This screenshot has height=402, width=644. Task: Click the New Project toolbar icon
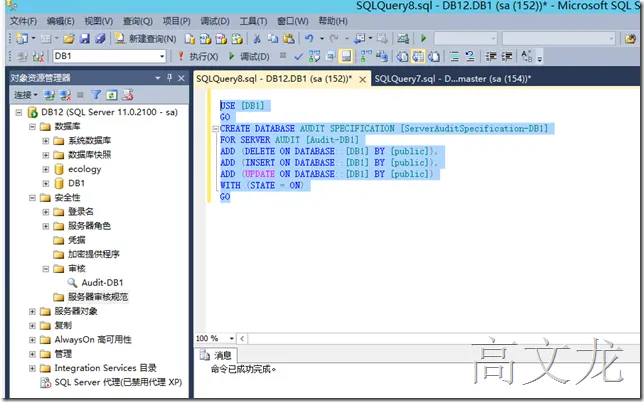click(x=21, y=39)
